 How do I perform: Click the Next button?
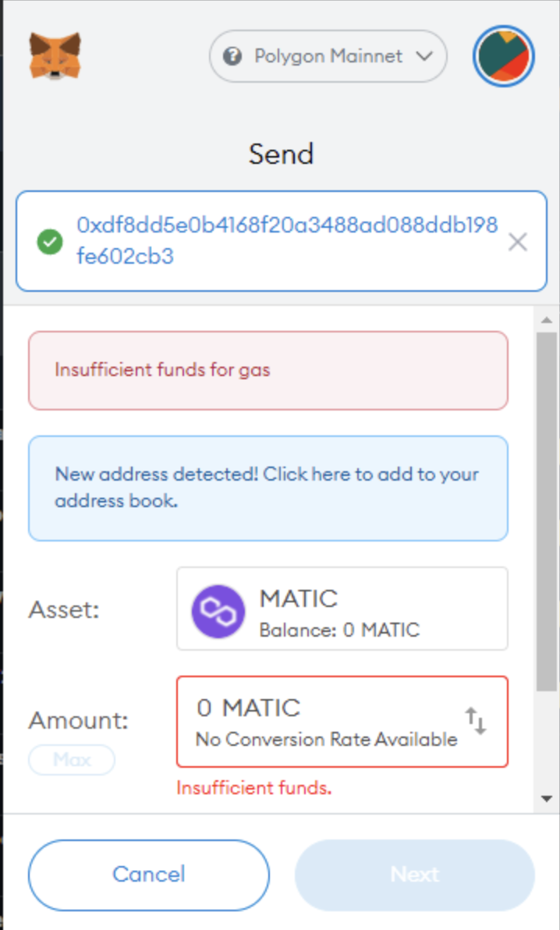coord(414,875)
